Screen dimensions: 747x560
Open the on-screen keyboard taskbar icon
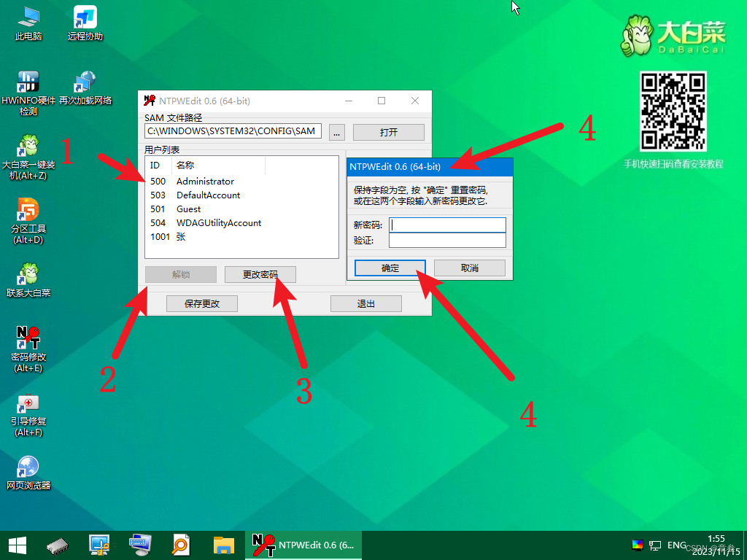pyautogui.click(x=140, y=545)
